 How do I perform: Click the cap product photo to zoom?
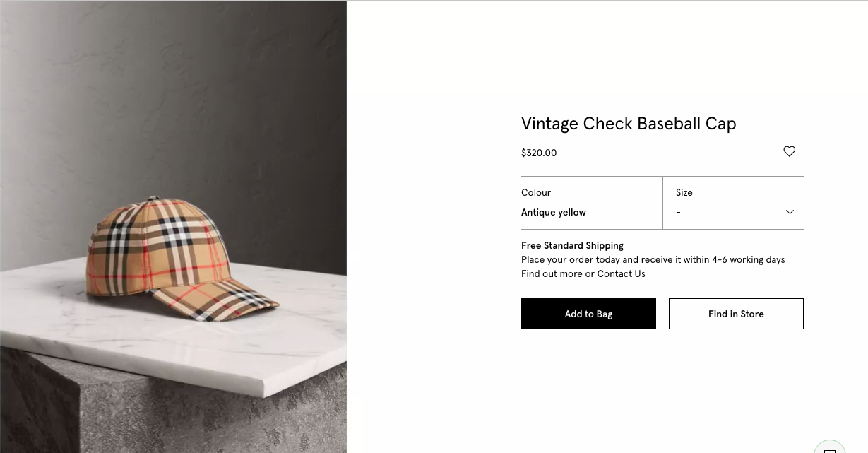[173, 226]
